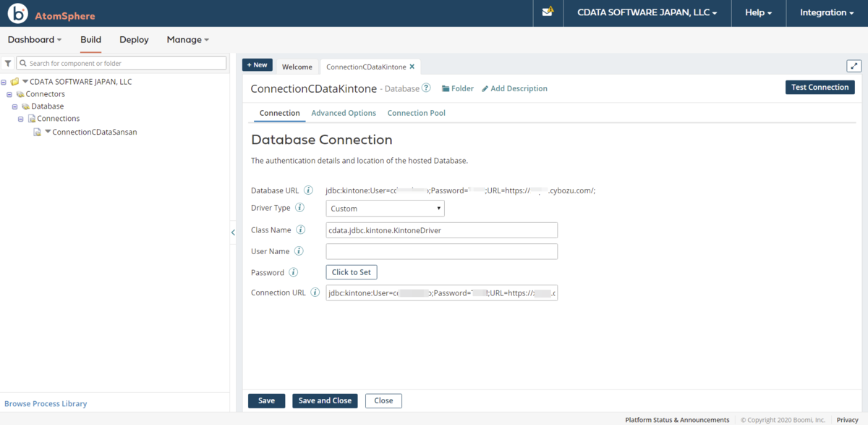Open the Driver Type dropdown
This screenshot has width=868, height=425.
click(386, 209)
